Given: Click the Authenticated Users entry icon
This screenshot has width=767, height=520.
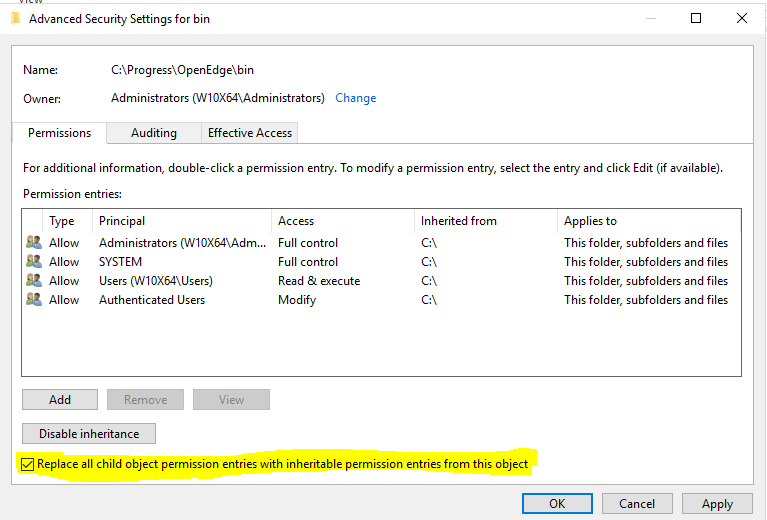Looking at the screenshot, I should pos(34,300).
